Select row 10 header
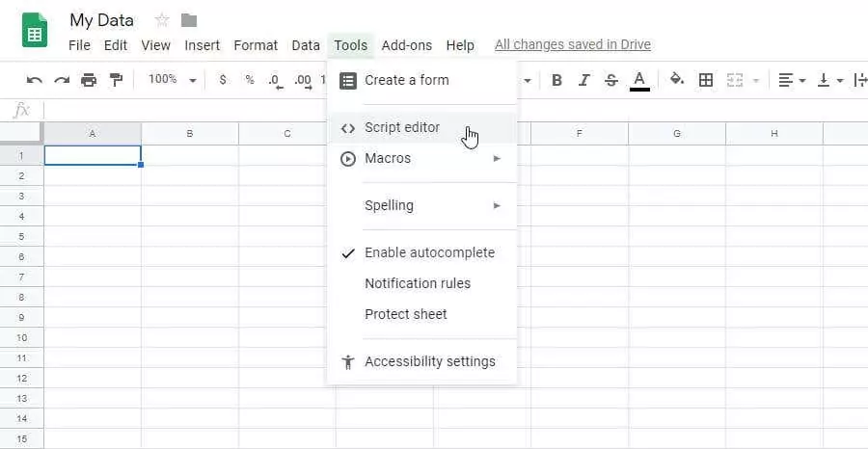The width and height of the screenshot is (868, 449). pyautogui.click(x=21, y=338)
